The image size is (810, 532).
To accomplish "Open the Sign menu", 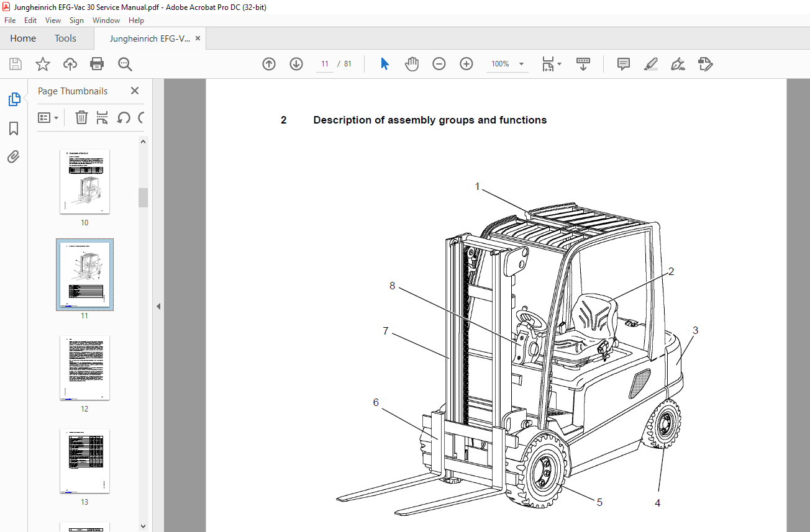I will [x=76, y=20].
